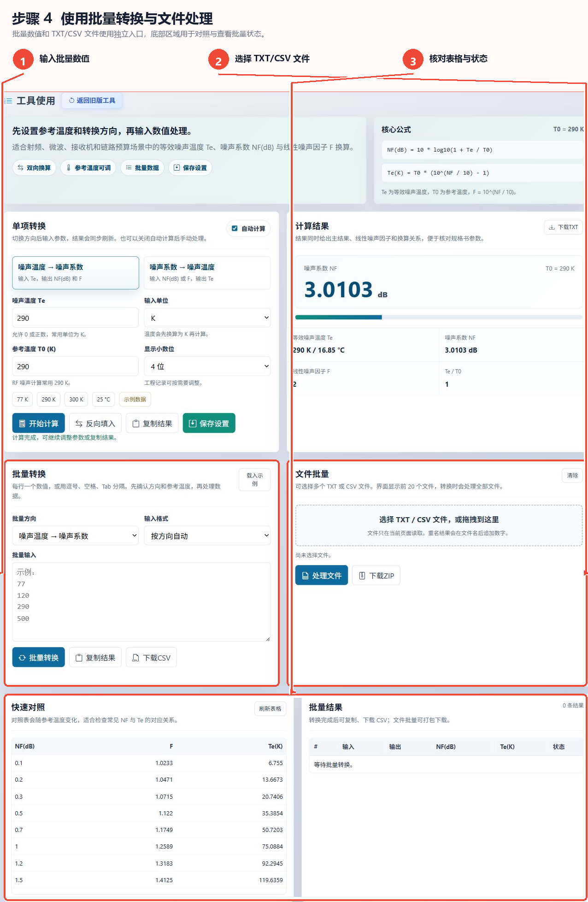
Task: Click the 参考温度 T0 (K) input field
Action: coord(76,366)
